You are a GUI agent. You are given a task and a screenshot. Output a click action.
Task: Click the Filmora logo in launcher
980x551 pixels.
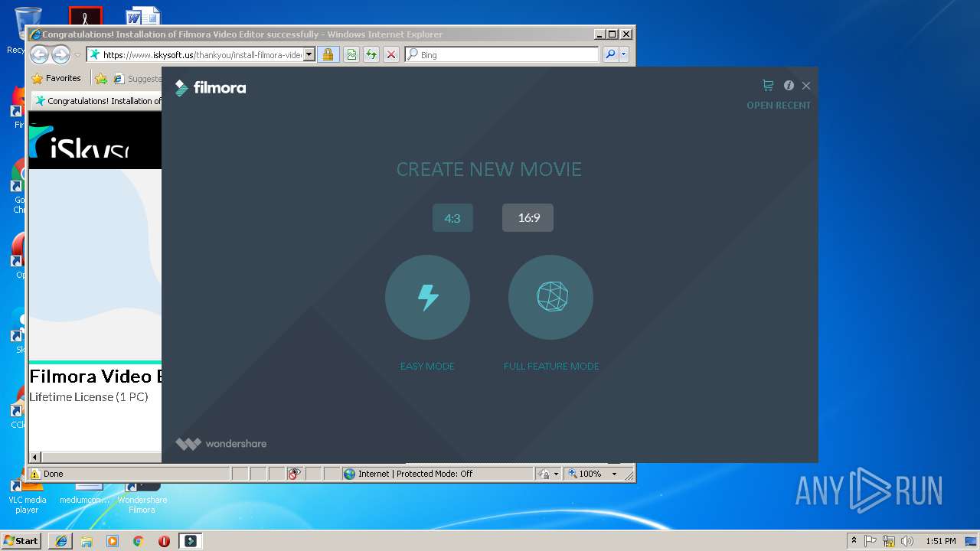point(211,88)
